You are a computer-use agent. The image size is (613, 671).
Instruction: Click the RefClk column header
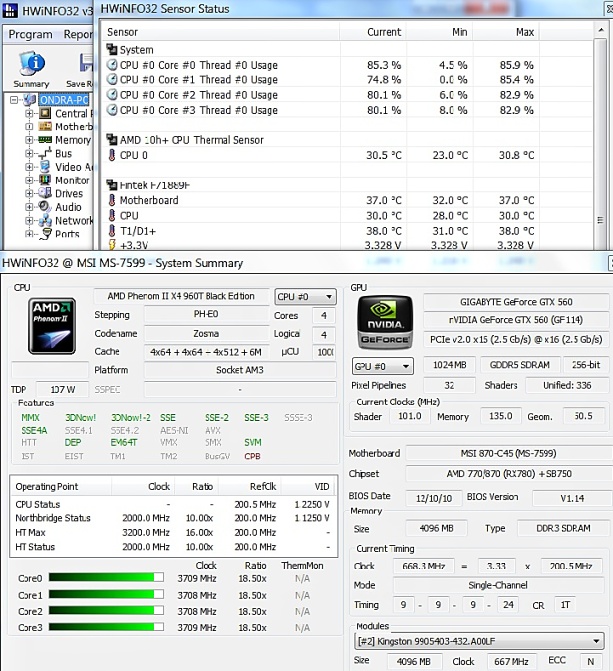click(250, 487)
